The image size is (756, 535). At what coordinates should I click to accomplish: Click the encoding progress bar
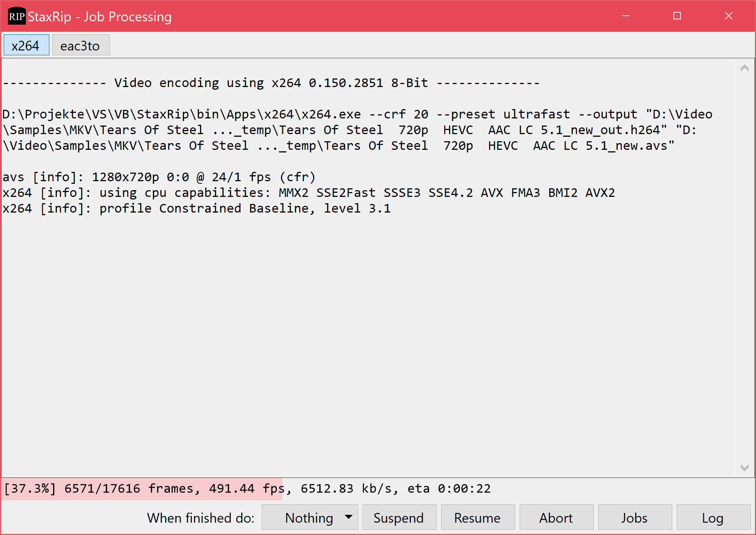(378, 489)
